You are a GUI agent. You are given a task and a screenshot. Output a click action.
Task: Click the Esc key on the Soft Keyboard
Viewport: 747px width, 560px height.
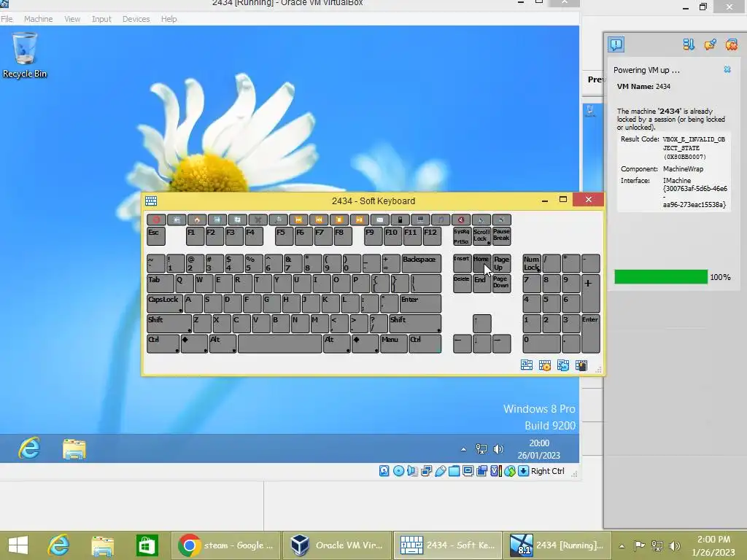pos(156,236)
